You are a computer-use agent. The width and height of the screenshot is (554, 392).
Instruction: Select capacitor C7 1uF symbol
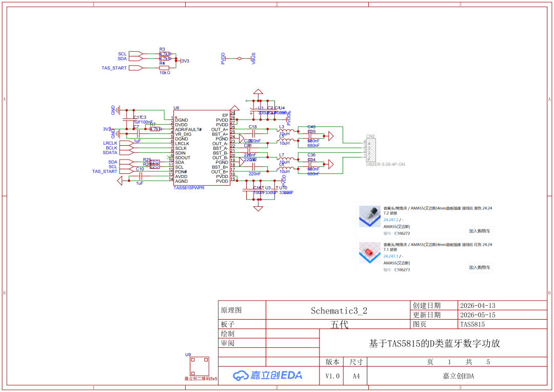coord(138,133)
